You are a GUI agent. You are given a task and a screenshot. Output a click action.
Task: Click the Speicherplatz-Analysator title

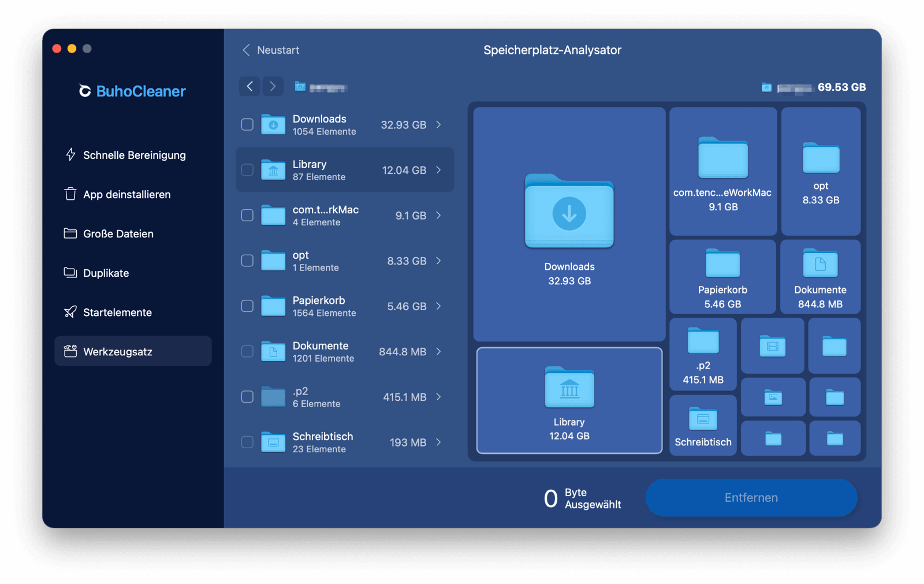tap(552, 50)
